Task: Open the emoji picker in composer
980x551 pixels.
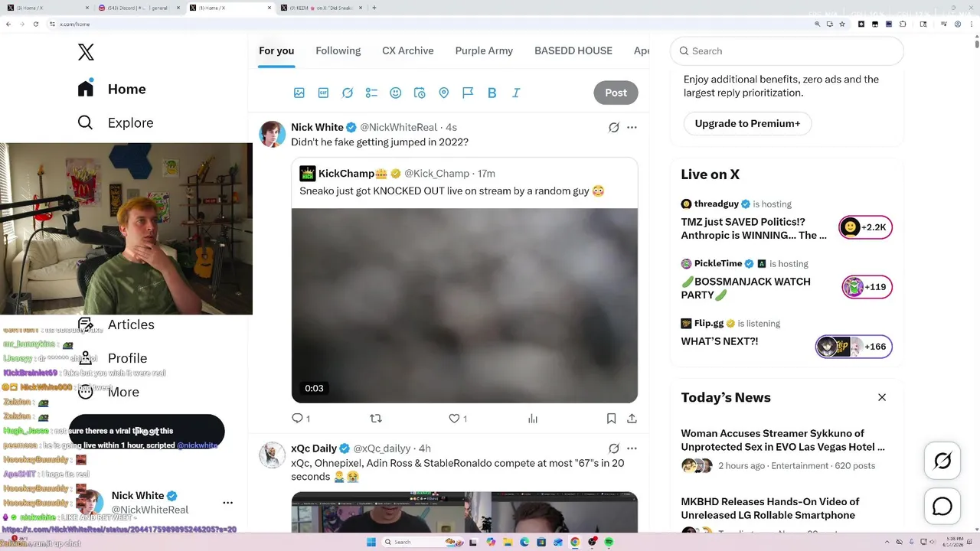Action: pyautogui.click(x=396, y=93)
